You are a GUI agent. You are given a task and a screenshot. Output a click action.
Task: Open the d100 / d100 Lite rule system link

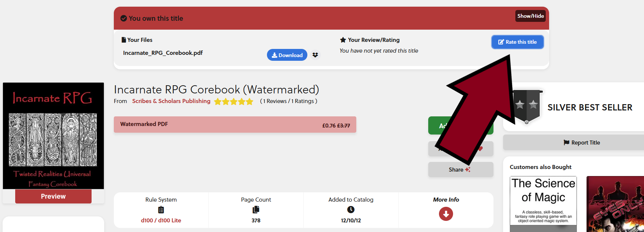(161, 221)
